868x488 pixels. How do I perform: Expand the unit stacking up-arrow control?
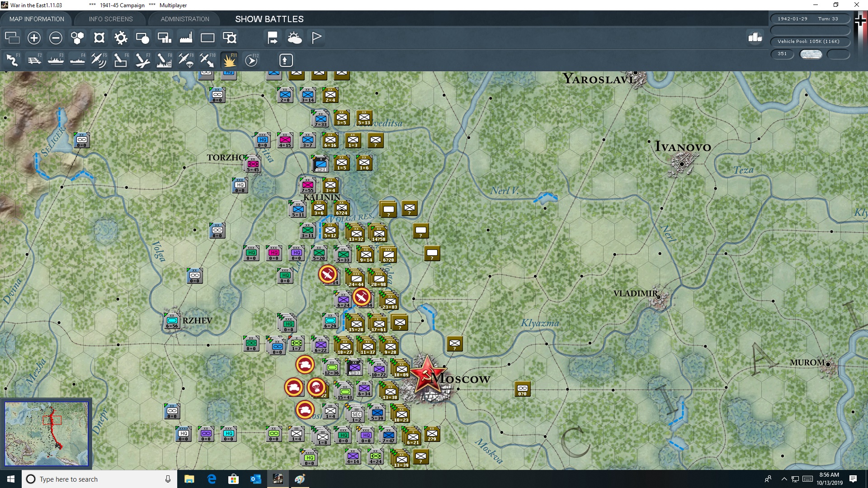click(x=286, y=60)
